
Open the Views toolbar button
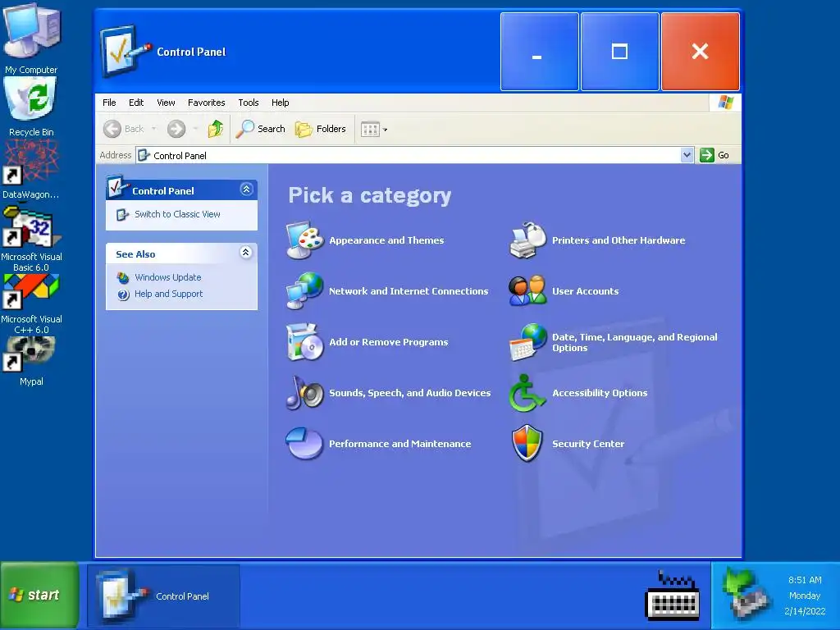(370, 129)
